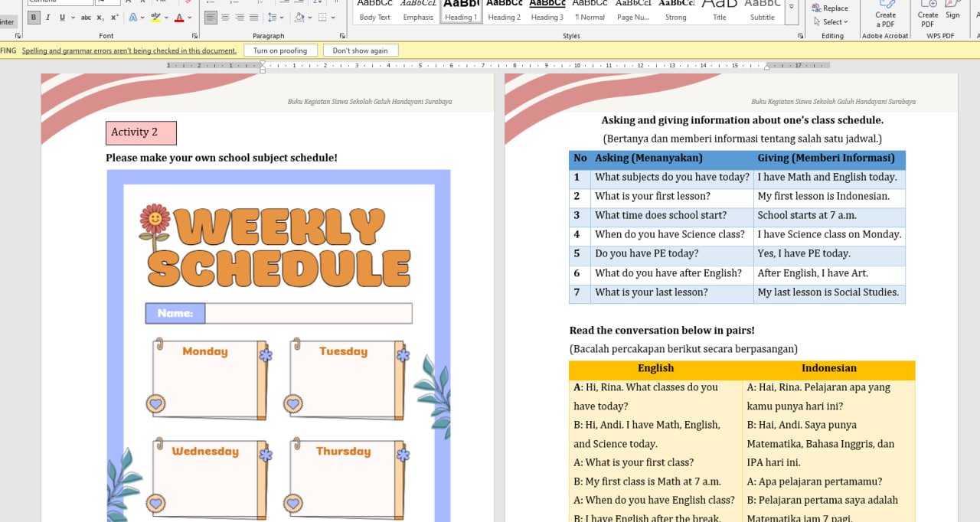Apply Heading 2 style
The height and width of the screenshot is (522, 980).
click(x=504, y=11)
